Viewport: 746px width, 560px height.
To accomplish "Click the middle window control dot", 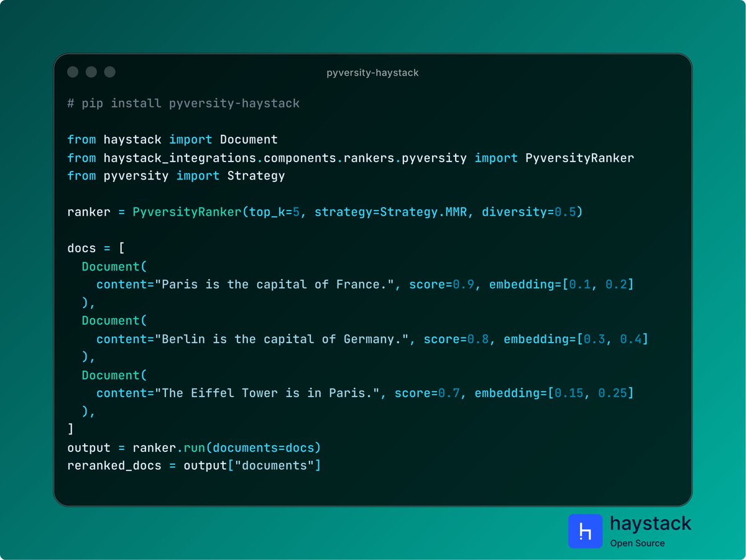I will pos(91,72).
